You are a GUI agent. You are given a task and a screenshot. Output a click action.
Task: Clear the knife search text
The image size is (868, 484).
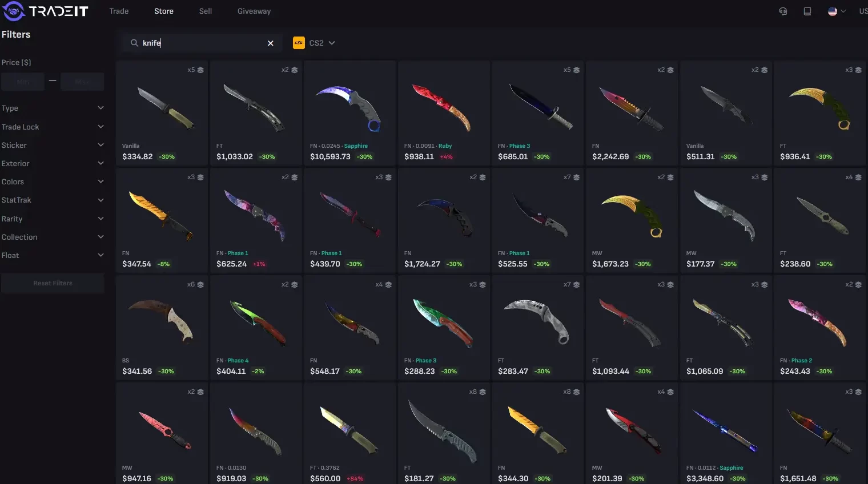[271, 43]
